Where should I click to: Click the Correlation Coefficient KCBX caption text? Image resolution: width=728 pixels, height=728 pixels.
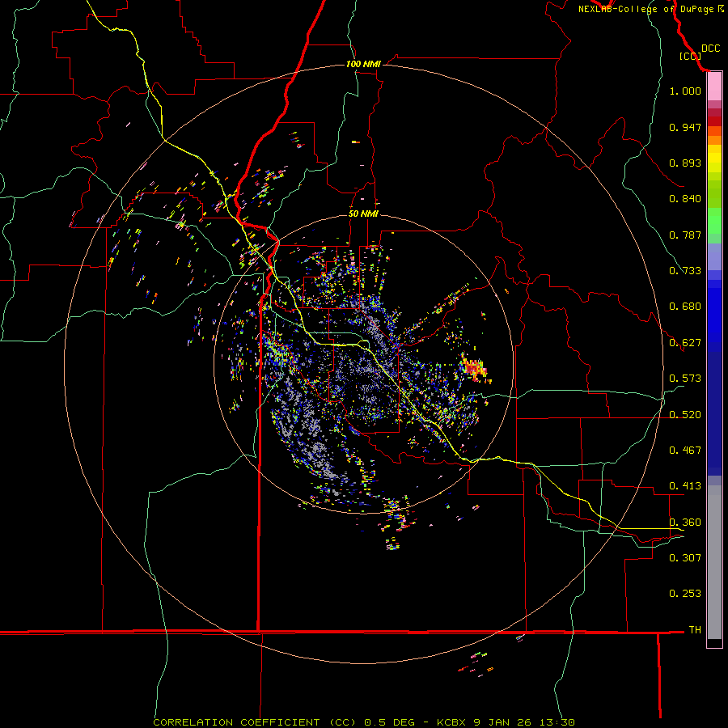pyautogui.click(x=364, y=722)
